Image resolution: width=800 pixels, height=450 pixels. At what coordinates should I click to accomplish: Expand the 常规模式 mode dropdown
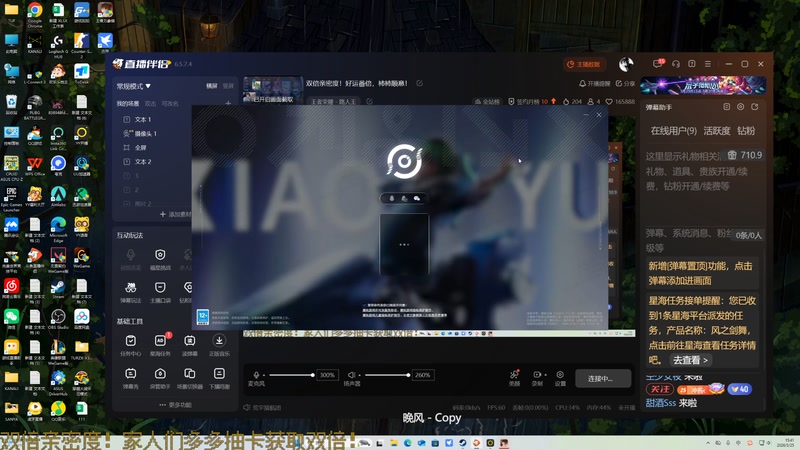click(x=134, y=86)
